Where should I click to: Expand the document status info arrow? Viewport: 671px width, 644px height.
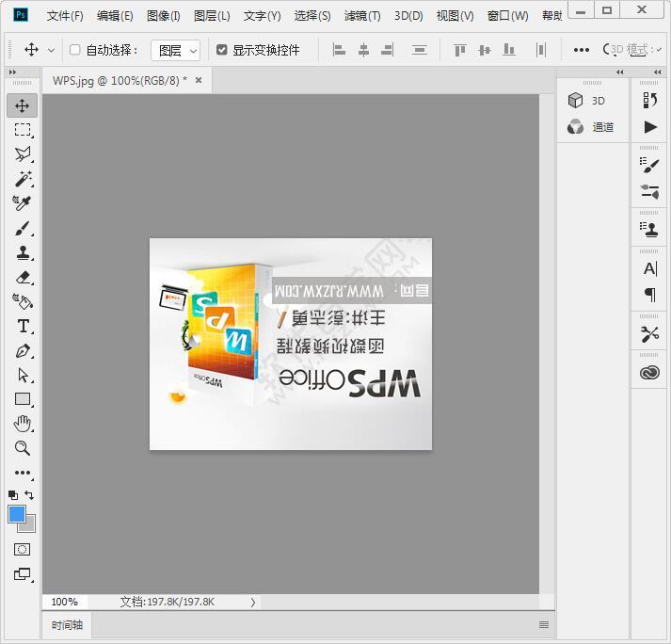(253, 602)
